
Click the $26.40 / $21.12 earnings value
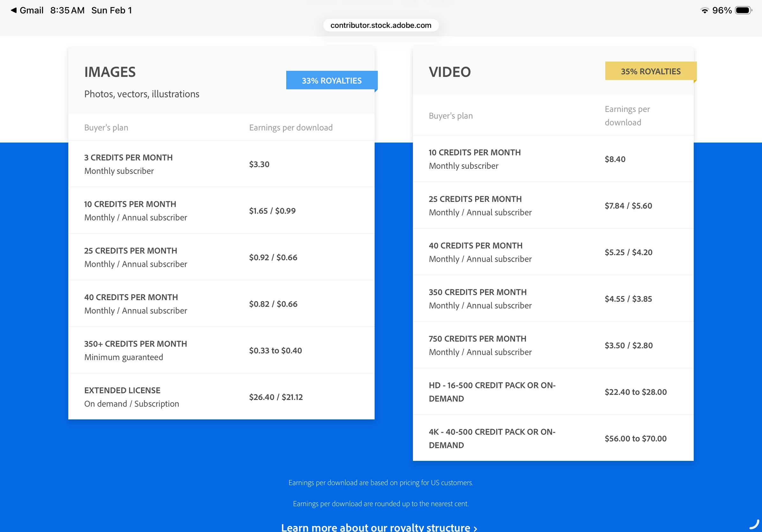tap(275, 397)
